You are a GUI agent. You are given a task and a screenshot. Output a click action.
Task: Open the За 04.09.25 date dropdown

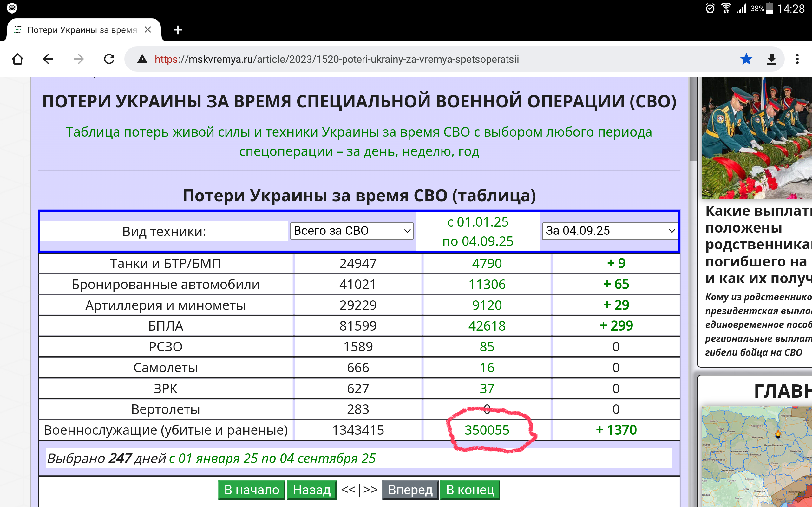pos(609,231)
